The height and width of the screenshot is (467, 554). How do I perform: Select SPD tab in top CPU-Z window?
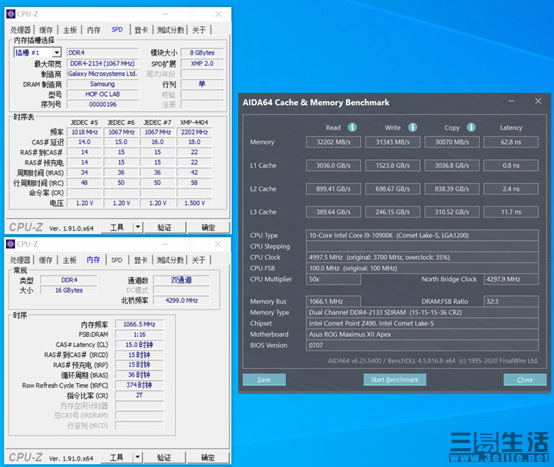(x=117, y=30)
